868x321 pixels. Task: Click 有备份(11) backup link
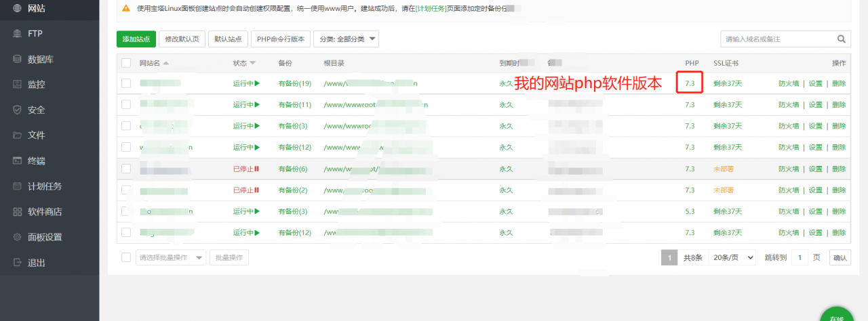[295, 105]
